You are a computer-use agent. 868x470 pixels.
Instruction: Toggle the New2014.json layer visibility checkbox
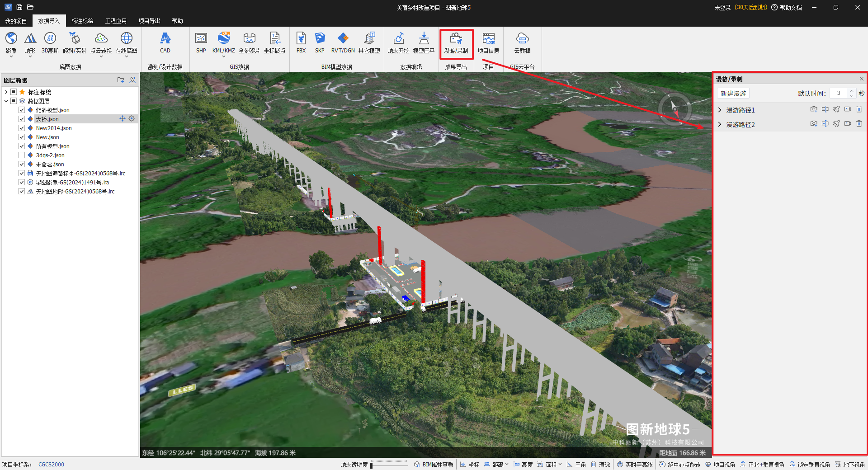(x=22, y=128)
